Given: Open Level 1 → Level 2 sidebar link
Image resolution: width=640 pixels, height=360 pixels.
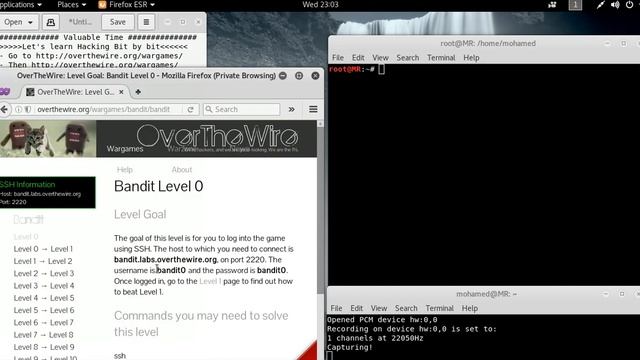Looking at the screenshot, I should 43,261.
